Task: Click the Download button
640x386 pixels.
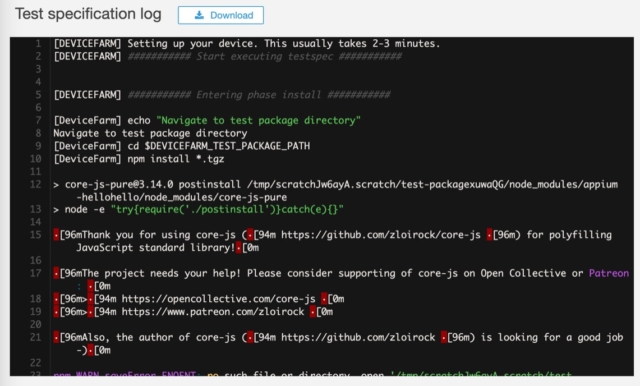Action: 220,15
